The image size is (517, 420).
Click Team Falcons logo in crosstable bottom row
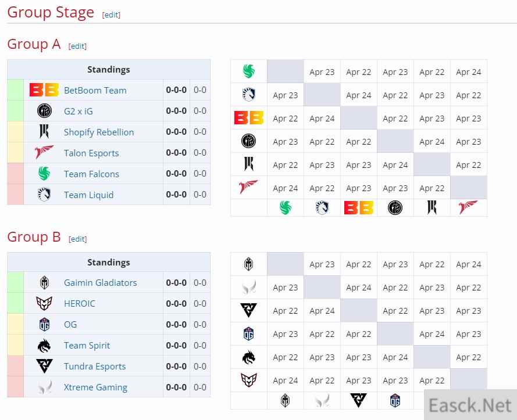coord(285,207)
